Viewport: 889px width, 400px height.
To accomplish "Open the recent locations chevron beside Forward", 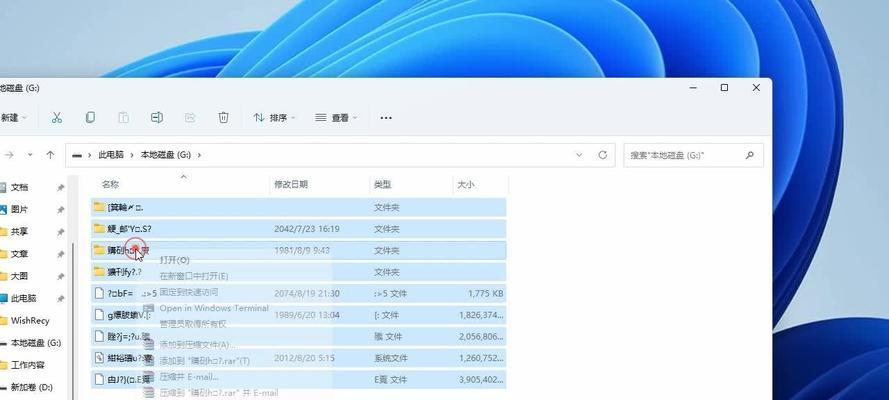I will pos(30,155).
